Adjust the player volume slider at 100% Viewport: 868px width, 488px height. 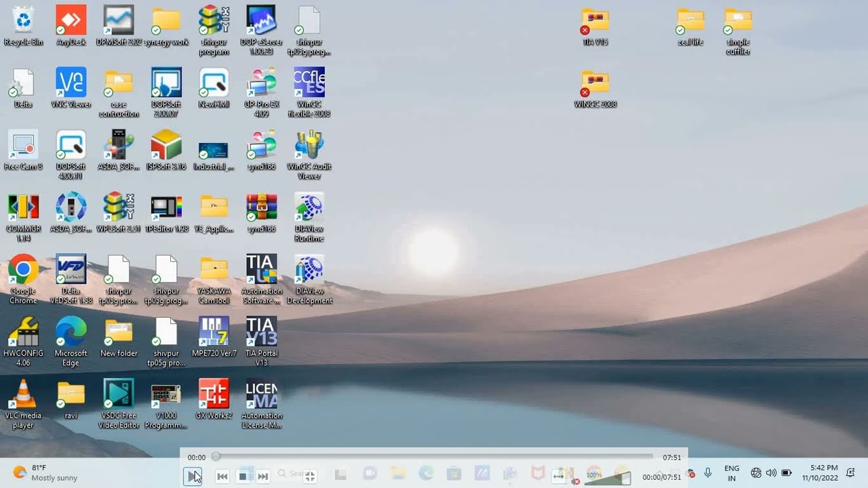pyautogui.click(x=608, y=477)
